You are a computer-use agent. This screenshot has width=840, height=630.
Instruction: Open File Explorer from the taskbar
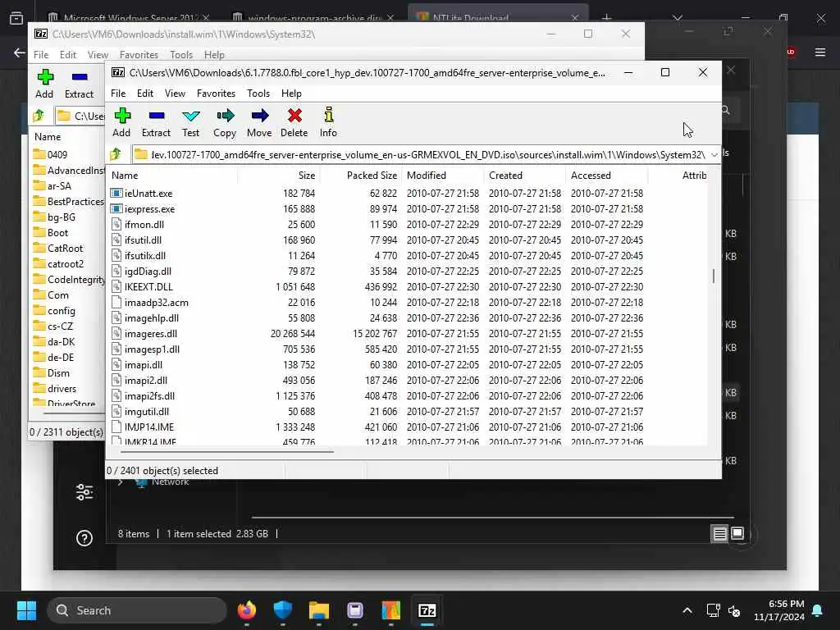click(x=319, y=610)
